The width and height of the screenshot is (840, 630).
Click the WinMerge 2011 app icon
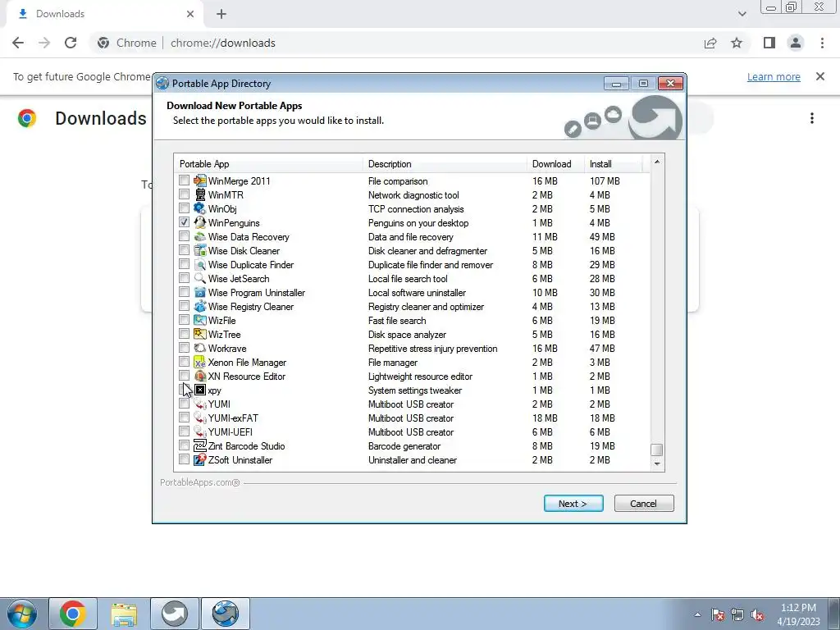[x=200, y=180]
